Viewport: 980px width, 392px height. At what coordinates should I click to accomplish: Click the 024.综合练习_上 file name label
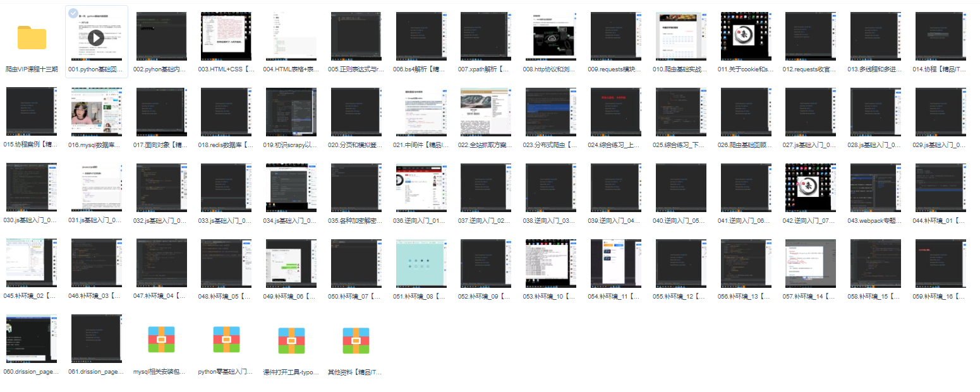(616, 145)
